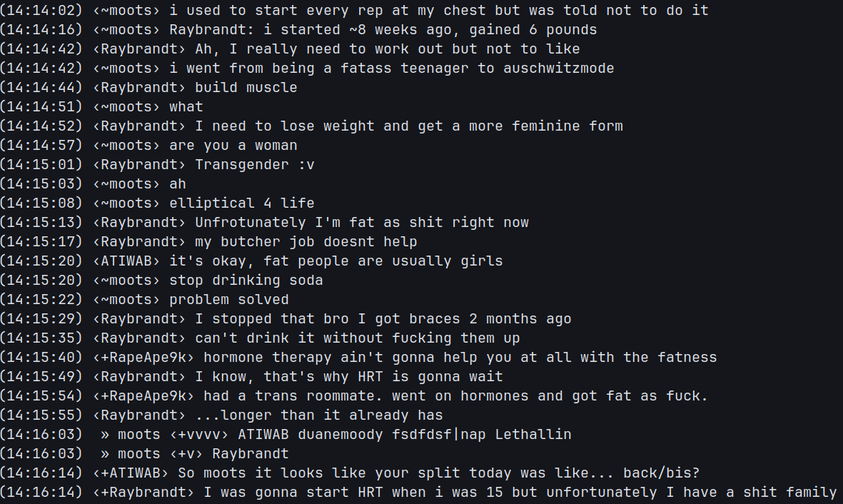Select the "are you a woman" message

[233, 146]
